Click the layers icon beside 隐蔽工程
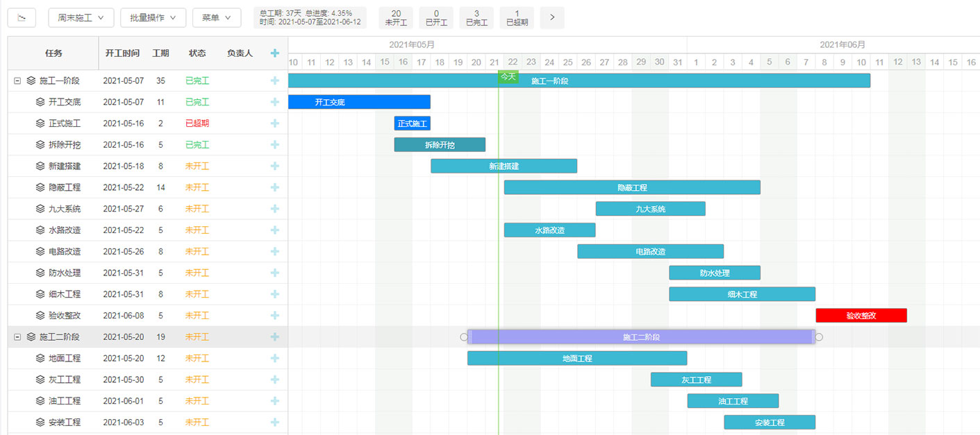 coord(40,187)
